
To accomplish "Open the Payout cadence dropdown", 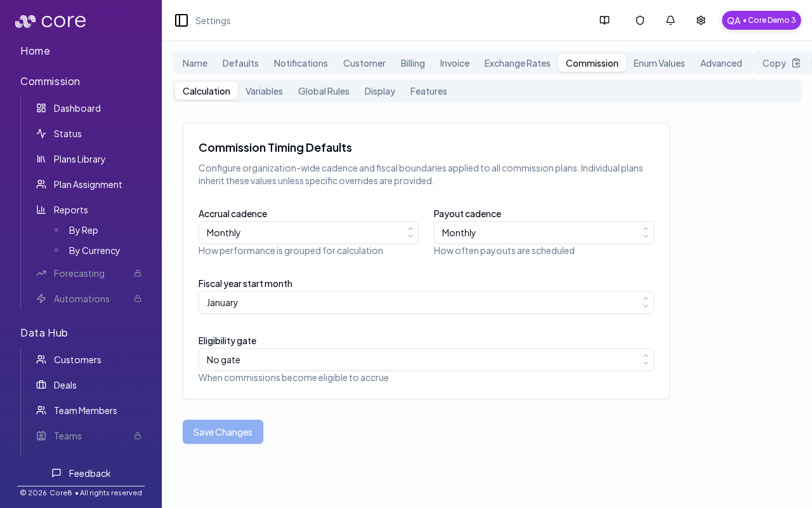I will coord(544,232).
